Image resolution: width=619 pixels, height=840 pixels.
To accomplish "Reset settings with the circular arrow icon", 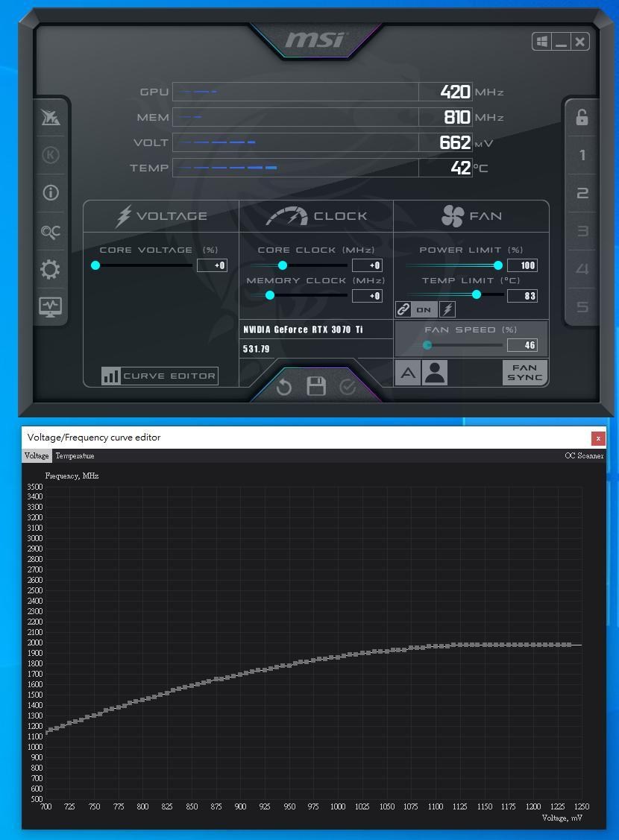I will pyautogui.click(x=284, y=387).
